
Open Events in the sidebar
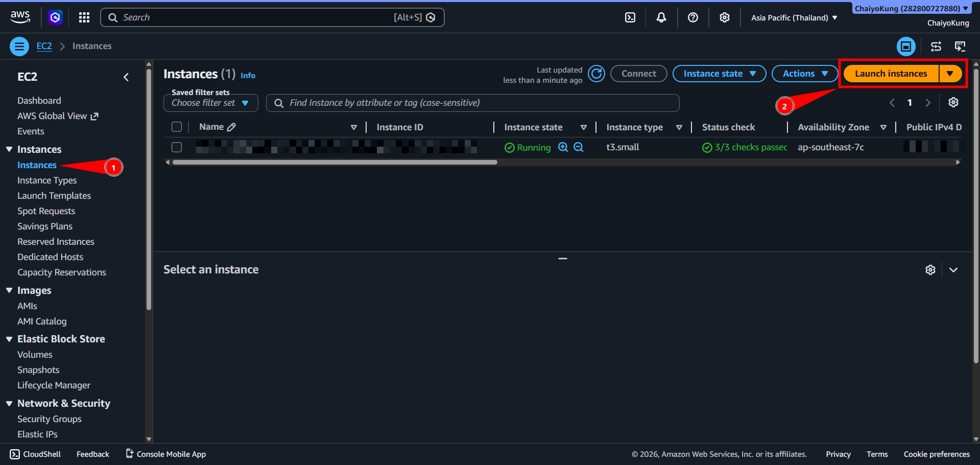pos(31,131)
